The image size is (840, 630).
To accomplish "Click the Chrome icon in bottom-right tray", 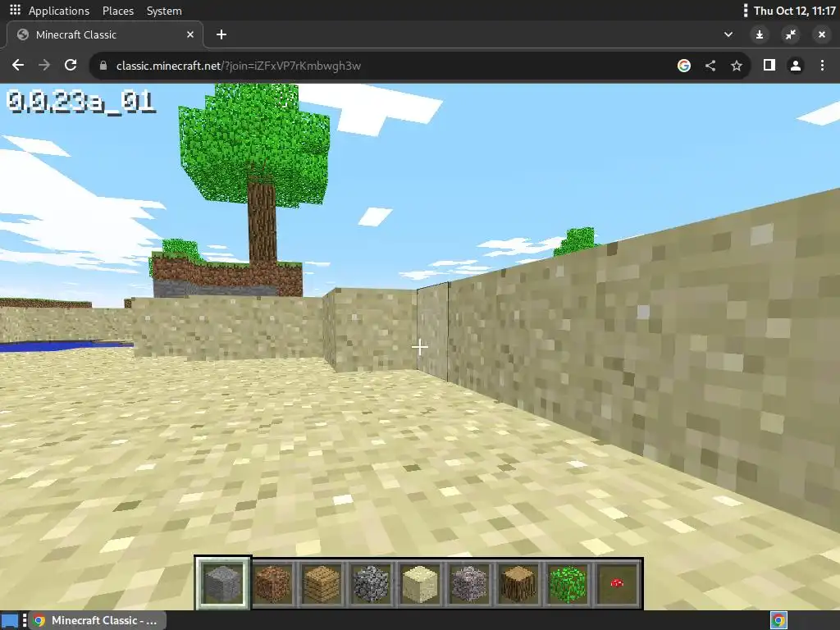I will pos(778,620).
